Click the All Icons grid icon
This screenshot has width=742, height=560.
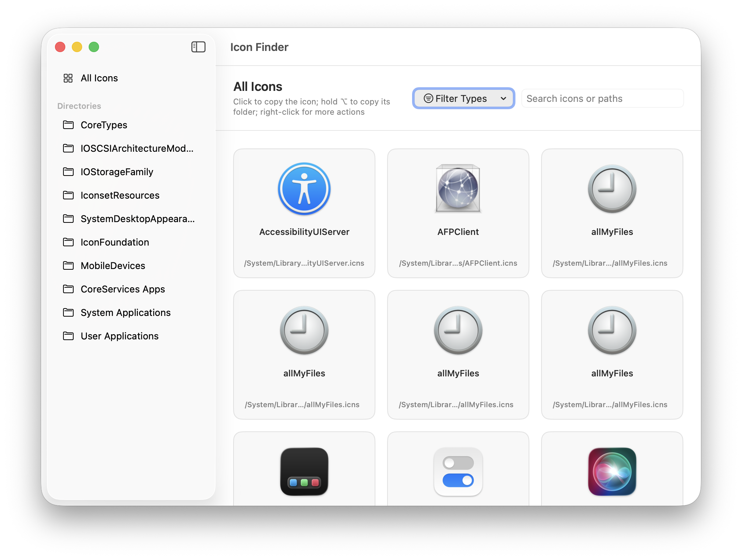[x=68, y=78]
